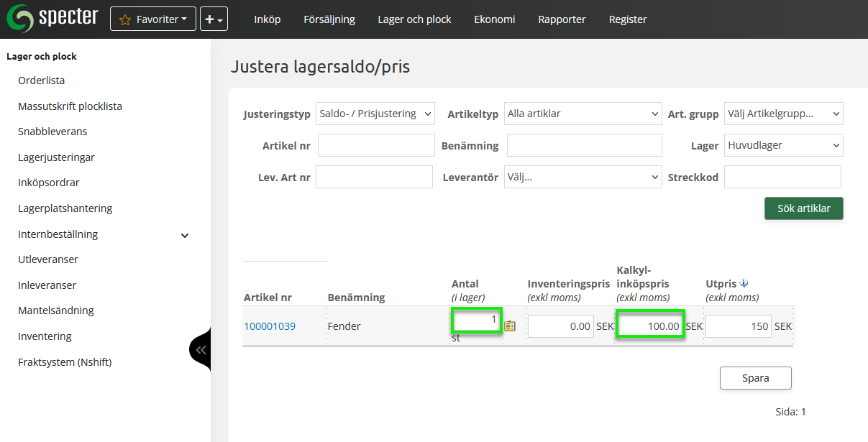The height and width of the screenshot is (442, 868).
Task: Expand the Internbeställning submenu chevron
Action: 185,235
